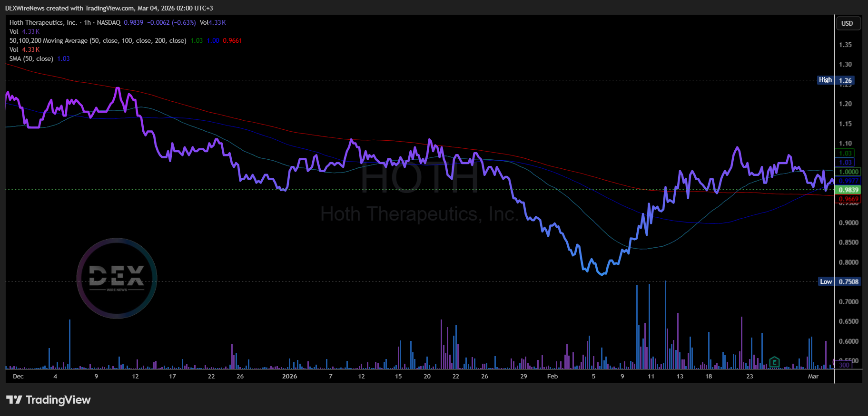Screen dimensions: 868x416
Task: Expand the Hoth Therapeutics, Inc. symbol legend
Action: [43, 22]
